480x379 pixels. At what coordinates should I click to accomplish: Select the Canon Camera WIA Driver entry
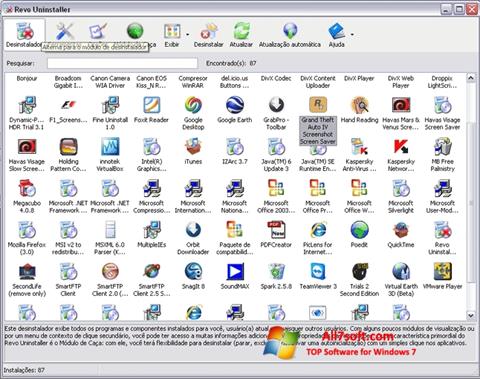110,82
